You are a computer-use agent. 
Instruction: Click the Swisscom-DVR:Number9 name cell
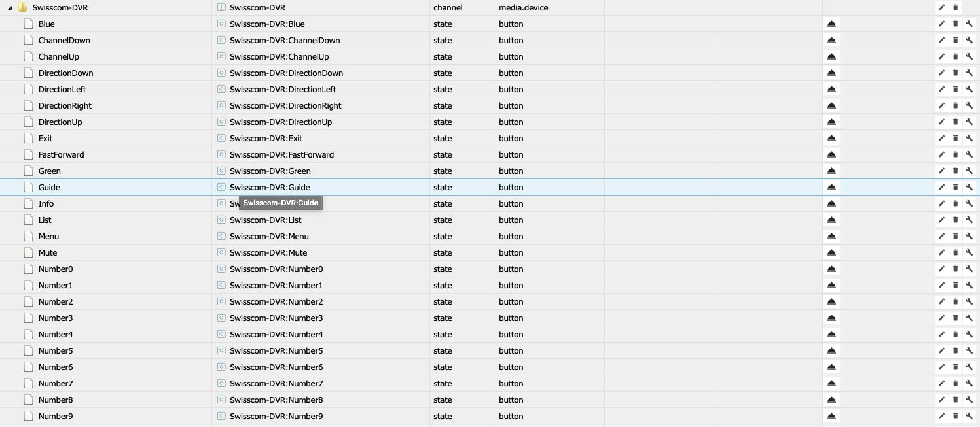click(276, 416)
